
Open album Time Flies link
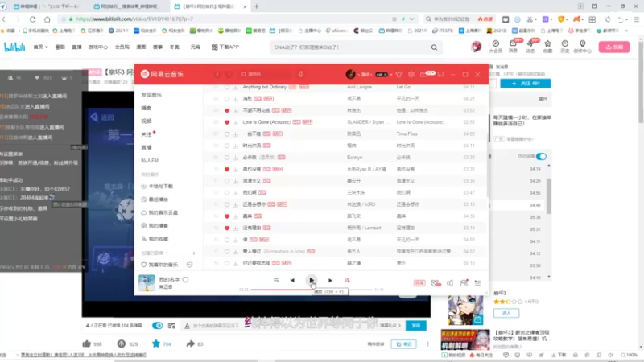click(407, 134)
